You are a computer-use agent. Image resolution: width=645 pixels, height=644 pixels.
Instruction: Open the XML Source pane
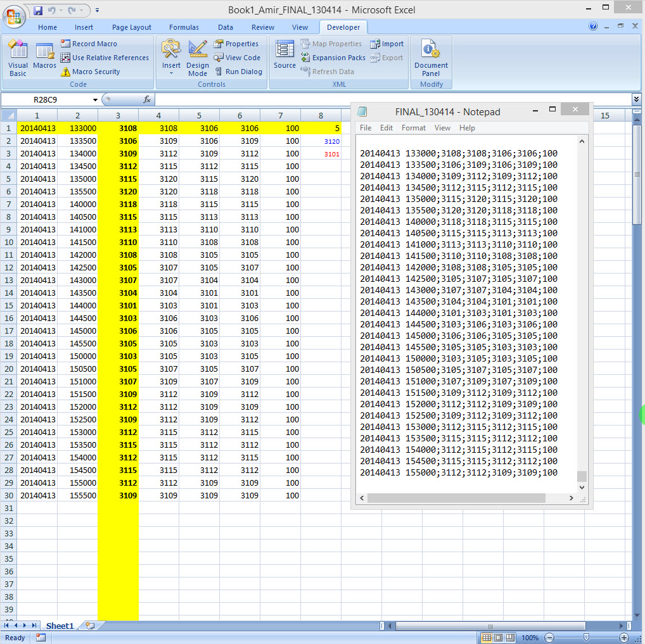pyautogui.click(x=284, y=54)
